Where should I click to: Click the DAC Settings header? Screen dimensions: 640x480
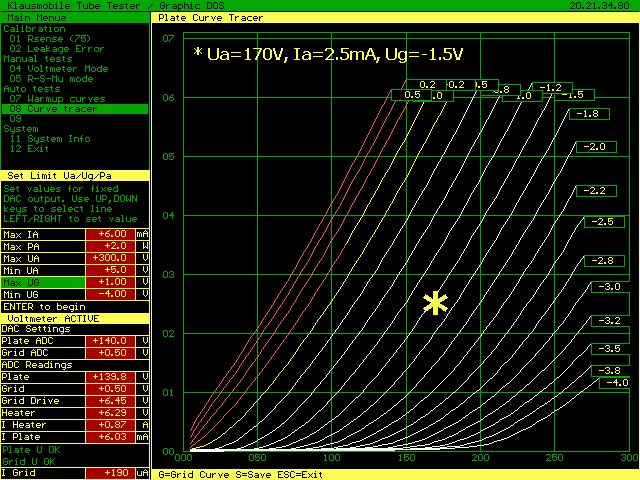(x=36, y=329)
